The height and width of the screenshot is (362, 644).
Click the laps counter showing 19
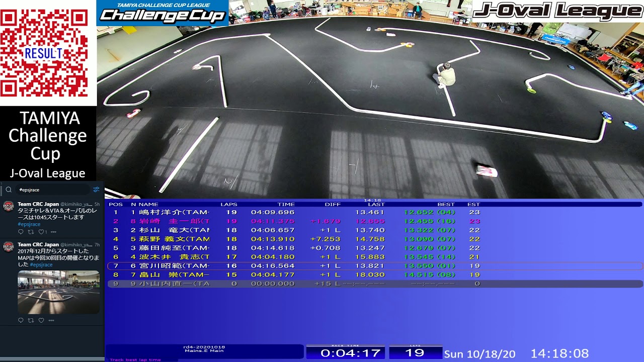[x=415, y=353]
